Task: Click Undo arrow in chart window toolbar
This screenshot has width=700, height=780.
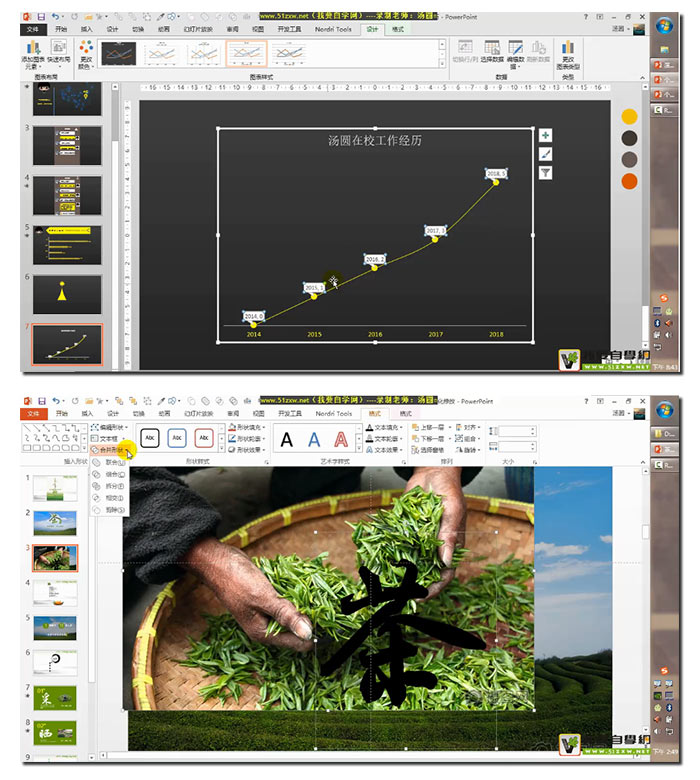Action: pyautogui.click(x=55, y=17)
